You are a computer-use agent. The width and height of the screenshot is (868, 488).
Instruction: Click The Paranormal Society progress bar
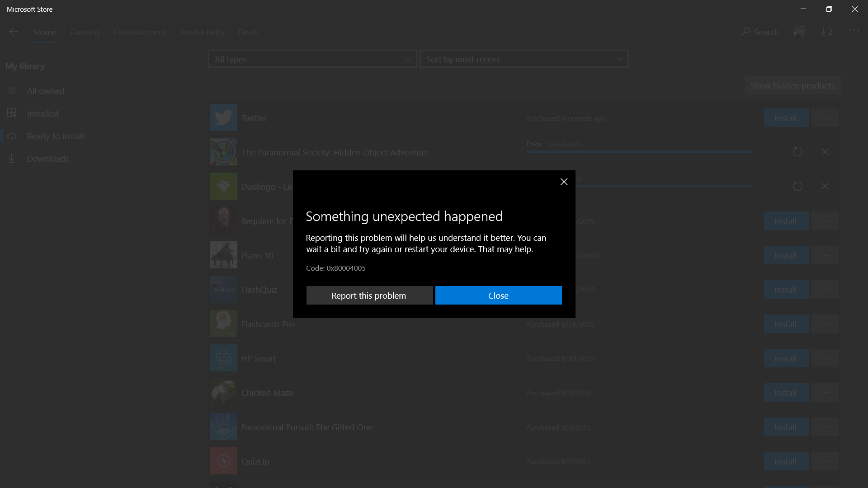click(x=639, y=152)
